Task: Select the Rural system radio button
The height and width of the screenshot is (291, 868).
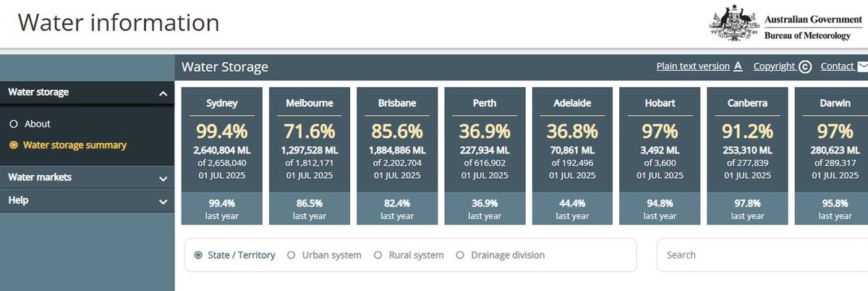Action: tap(378, 255)
